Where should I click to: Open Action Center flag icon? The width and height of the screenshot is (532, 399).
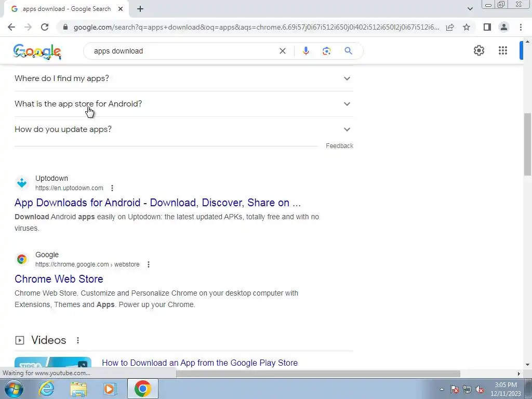455,389
